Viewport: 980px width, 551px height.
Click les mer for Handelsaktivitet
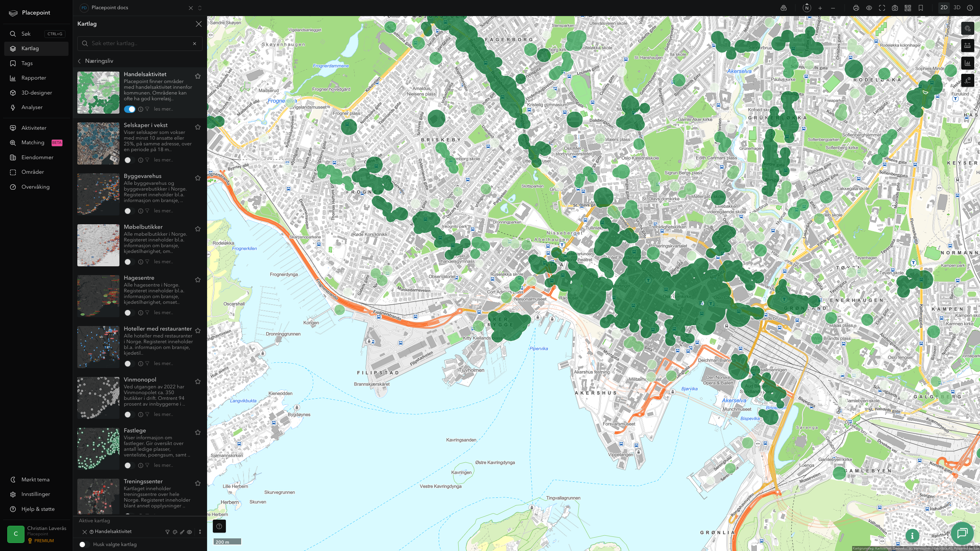[163, 109]
